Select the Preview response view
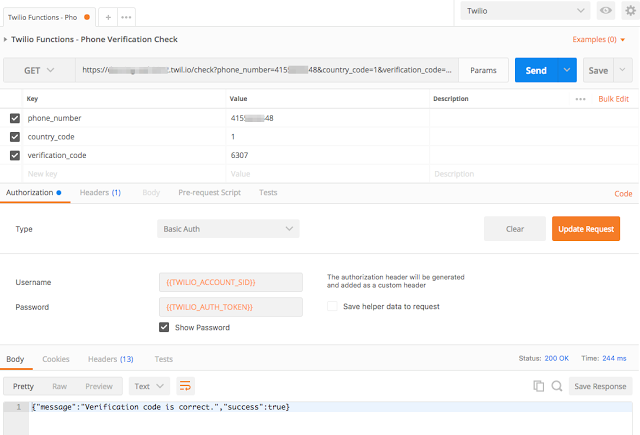Image resolution: width=640 pixels, height=435 pixels. (99, 386)
